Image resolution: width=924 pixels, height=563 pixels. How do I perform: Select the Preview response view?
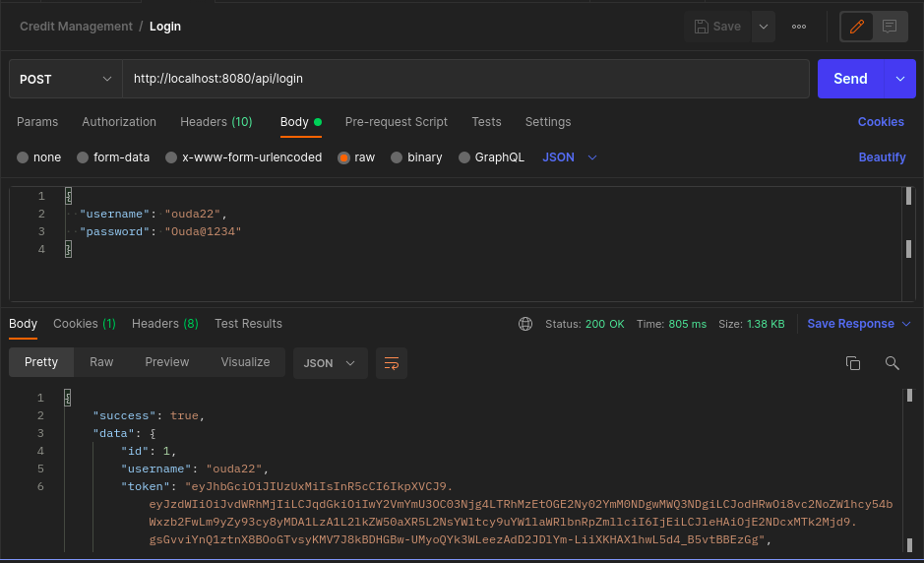click(x=166, y=362)
